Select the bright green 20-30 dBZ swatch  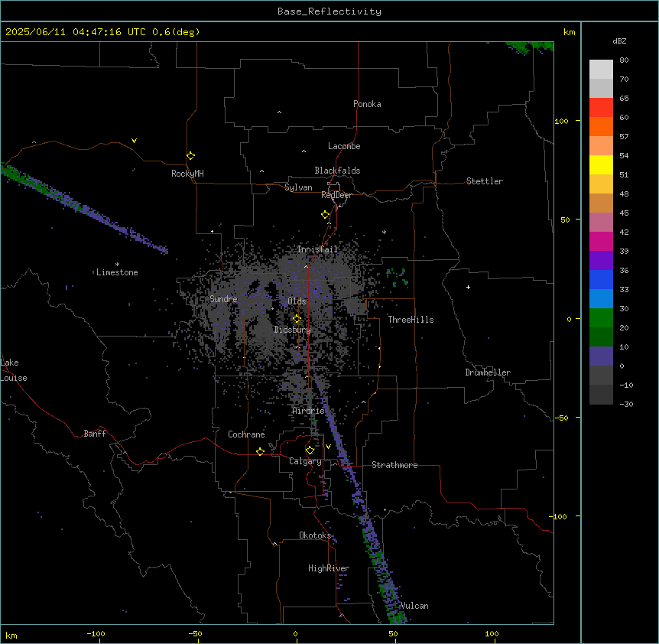[x=601, y=318]
